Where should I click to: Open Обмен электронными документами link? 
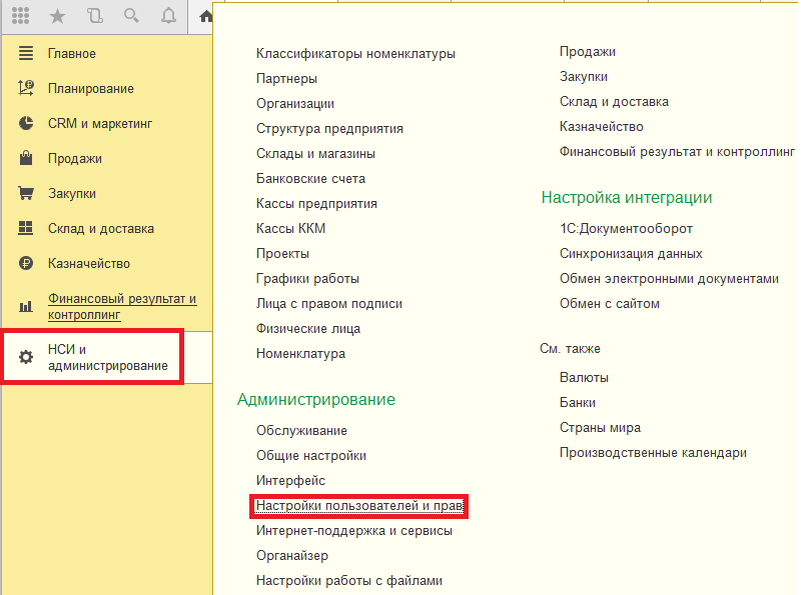[669, 279]
